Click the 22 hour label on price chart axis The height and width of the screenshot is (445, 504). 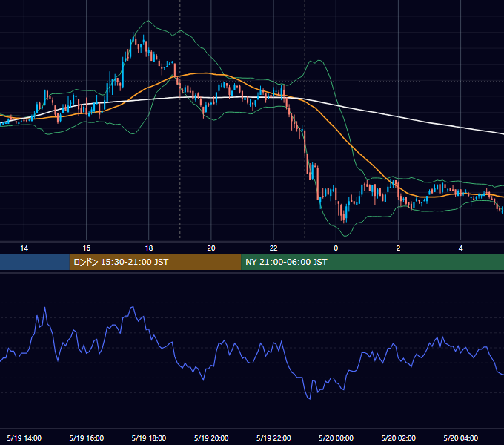273,248
